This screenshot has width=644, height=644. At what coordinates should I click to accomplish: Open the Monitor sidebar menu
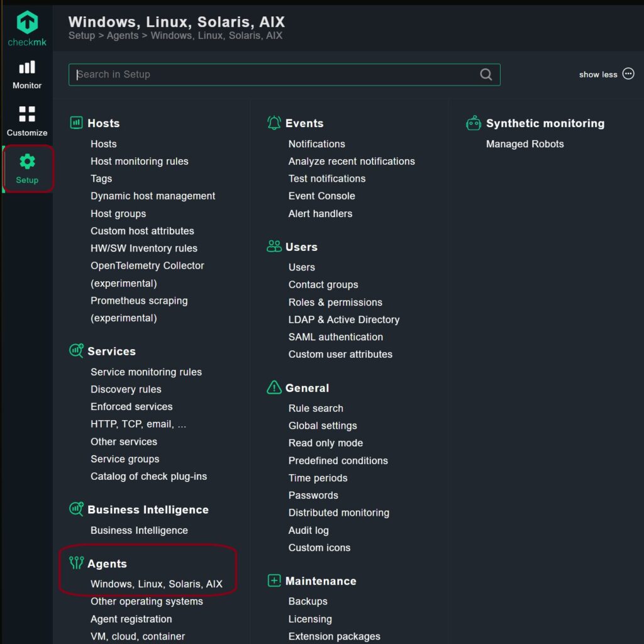tap(27, 75)
